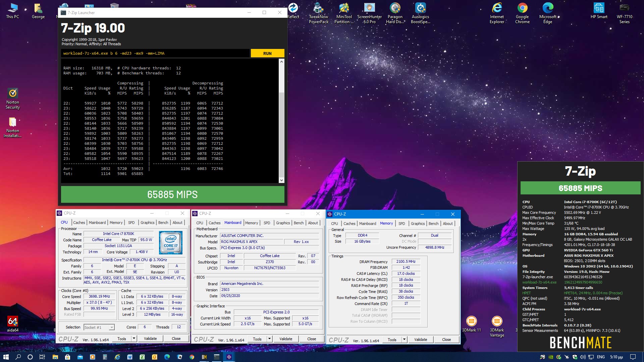Open Windows Security shield tray icon

(575, 357)
